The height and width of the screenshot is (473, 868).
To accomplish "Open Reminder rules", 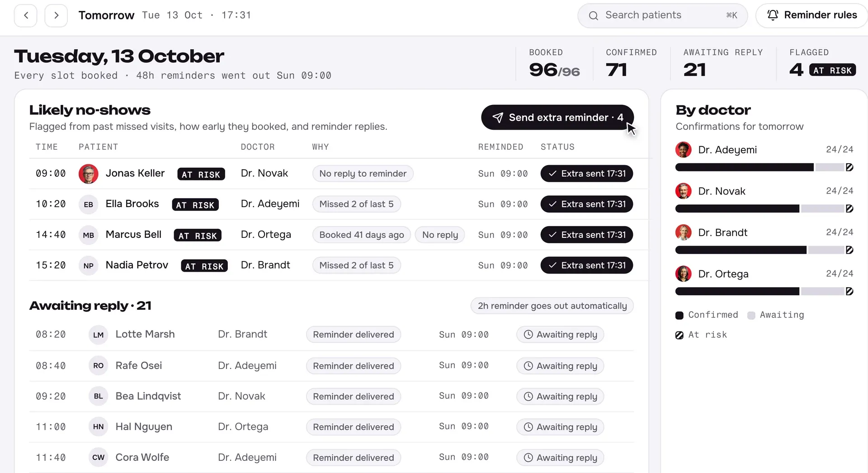I will pyautogui.click(x=812, y=15).
